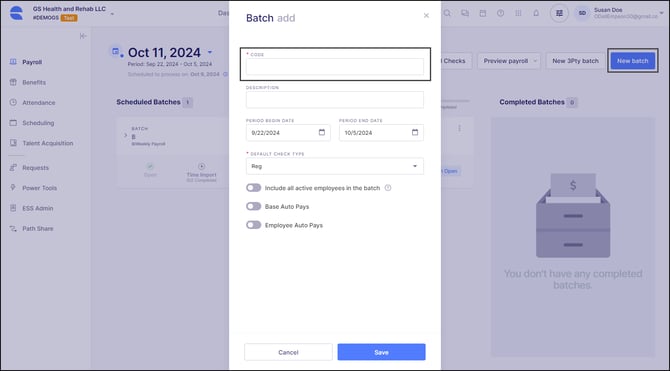The height and width of the screenshot is (371, 670).
Task: Click the Attendance clock icon
Action: (13, 103)
